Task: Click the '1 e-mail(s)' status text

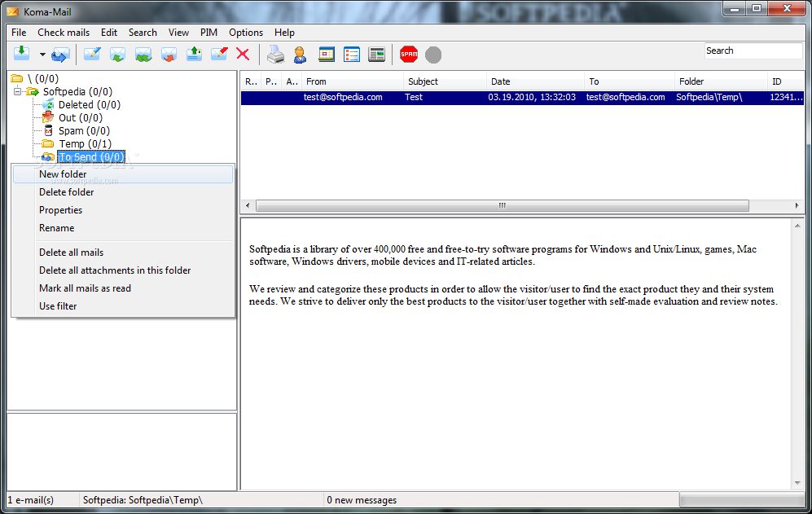Action: (31, 500)
